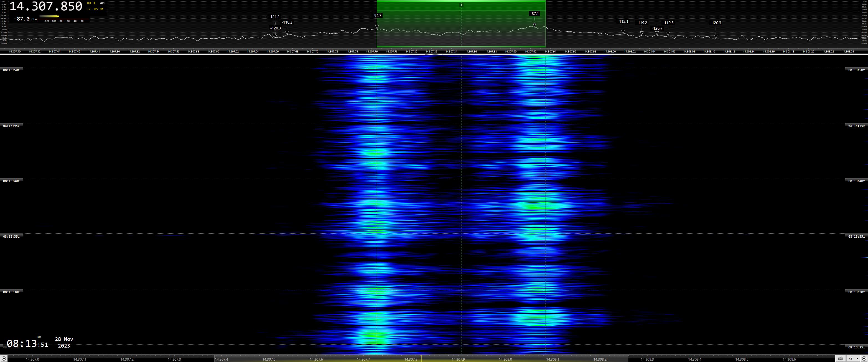Screen dimensions: 868x362
Task: Click the +/- 85 Hz bandwidth label
Action: point(95,9)
